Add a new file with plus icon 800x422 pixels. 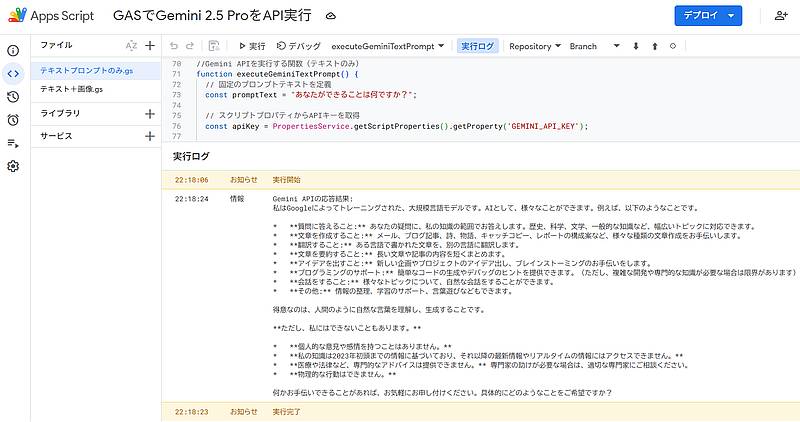(x=150, y=45)
